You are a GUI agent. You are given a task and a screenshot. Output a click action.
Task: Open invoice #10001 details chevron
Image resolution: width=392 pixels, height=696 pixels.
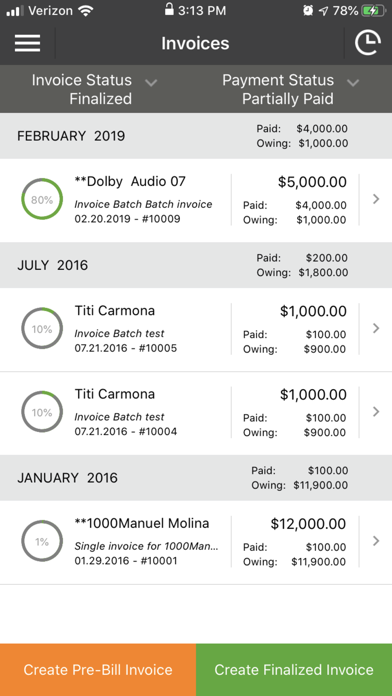376,541
